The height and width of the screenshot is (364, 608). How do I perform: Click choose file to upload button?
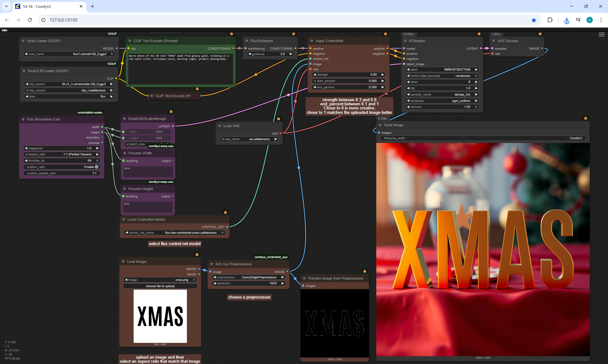pos(160,286)
